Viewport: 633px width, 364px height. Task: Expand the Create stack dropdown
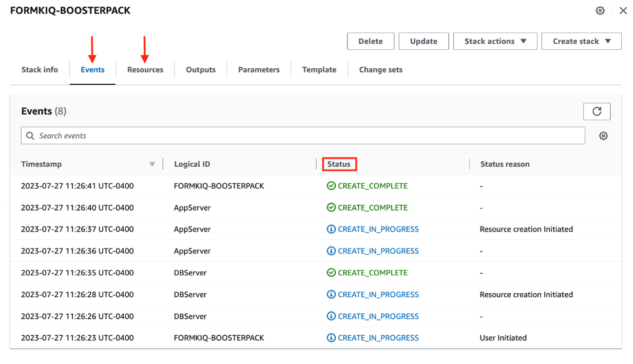[x=581, y=41]
